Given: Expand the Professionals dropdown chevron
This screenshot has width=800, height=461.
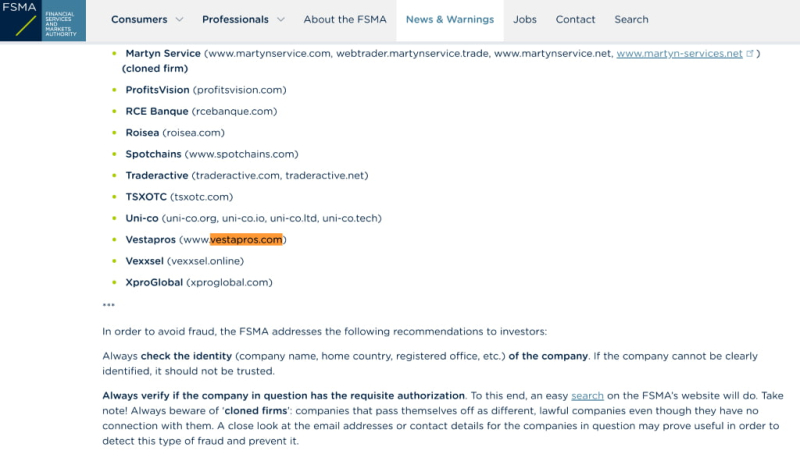Looking at the screenshot, I should (x=281, y=19).
